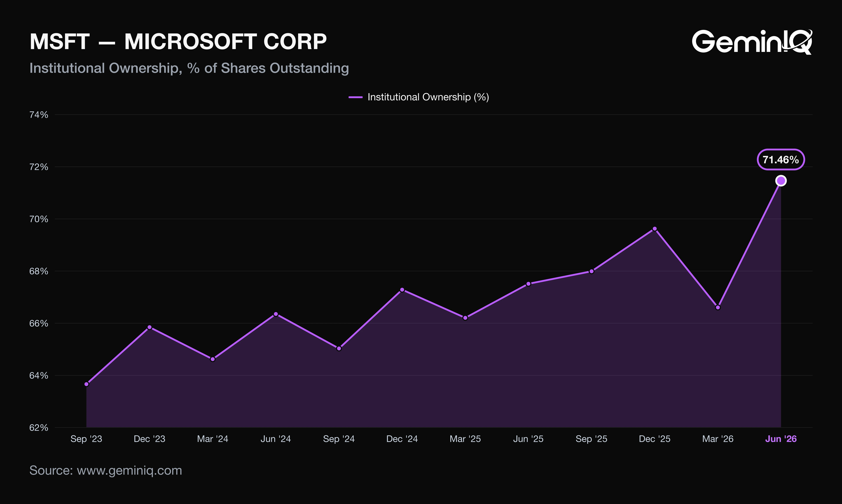Click the 74% y-axis label

[39, 115]
